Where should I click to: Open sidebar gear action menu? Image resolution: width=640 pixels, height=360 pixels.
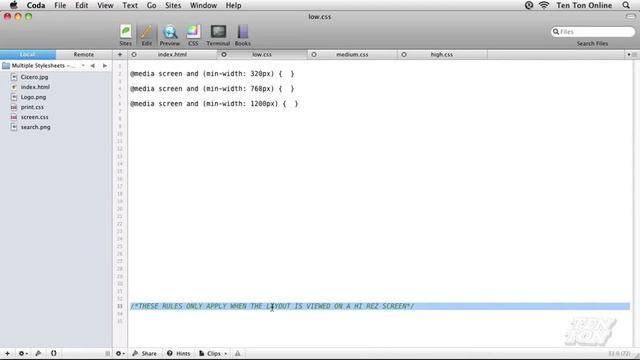click(23, 353)
